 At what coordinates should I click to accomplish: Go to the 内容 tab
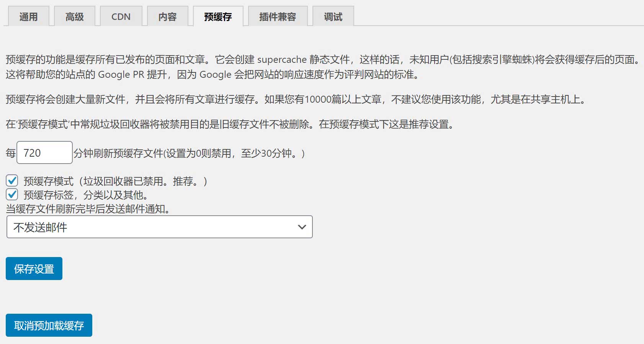point(167,17)
